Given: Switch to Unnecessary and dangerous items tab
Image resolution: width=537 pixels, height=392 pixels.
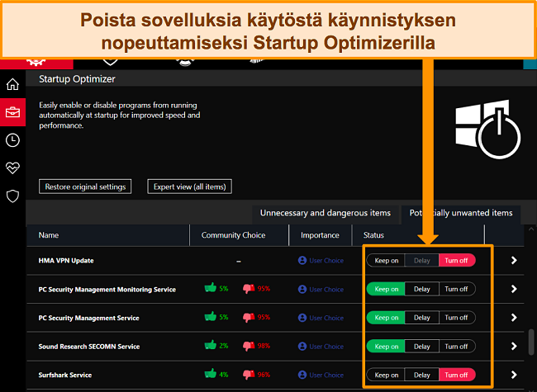Looking at the screenshot, I should coord(326,213).
